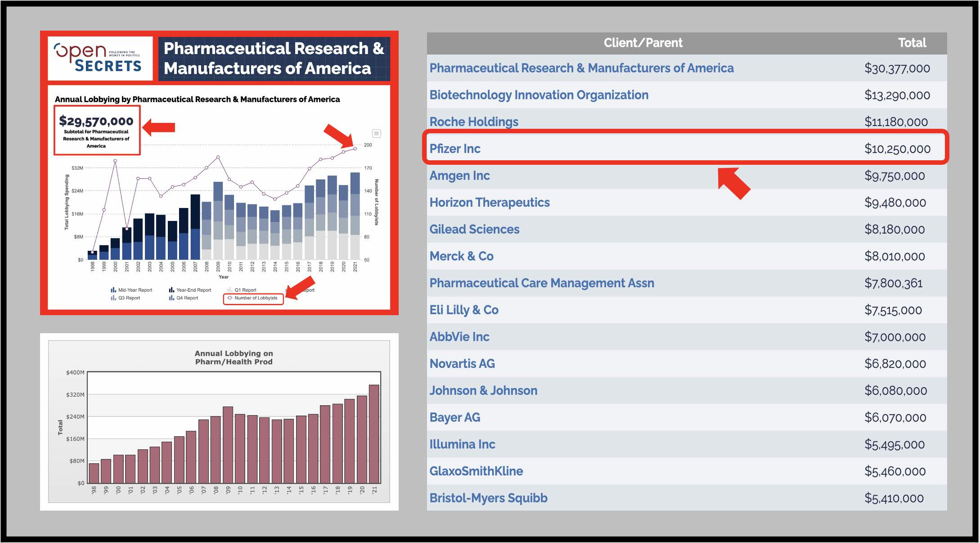
Task: Open Pharmaceutical Care Management Assn link
Action: click(542, 283)
